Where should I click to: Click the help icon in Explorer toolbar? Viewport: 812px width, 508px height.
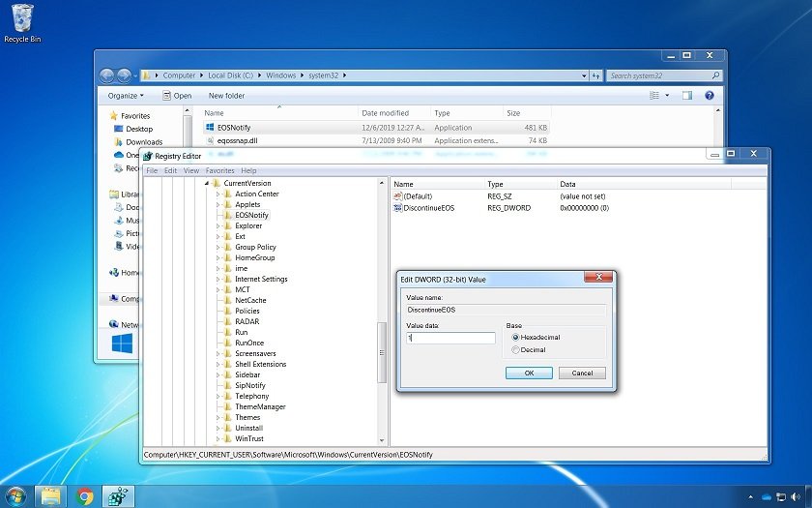710,96
